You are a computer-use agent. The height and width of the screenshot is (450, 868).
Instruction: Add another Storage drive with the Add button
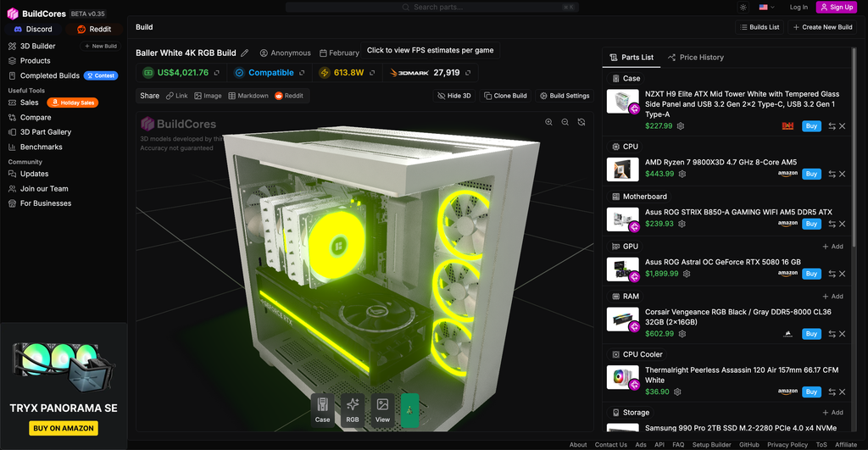(832, 413)
